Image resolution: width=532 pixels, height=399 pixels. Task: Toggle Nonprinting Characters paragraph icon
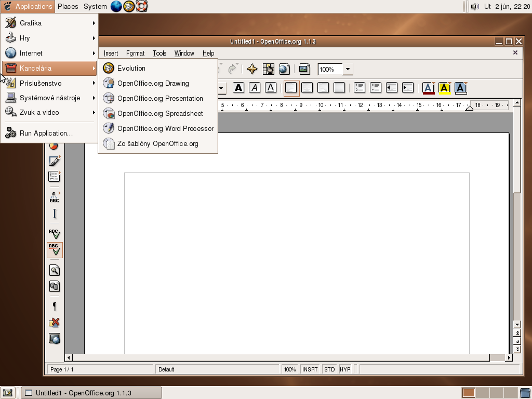point(54,307)
